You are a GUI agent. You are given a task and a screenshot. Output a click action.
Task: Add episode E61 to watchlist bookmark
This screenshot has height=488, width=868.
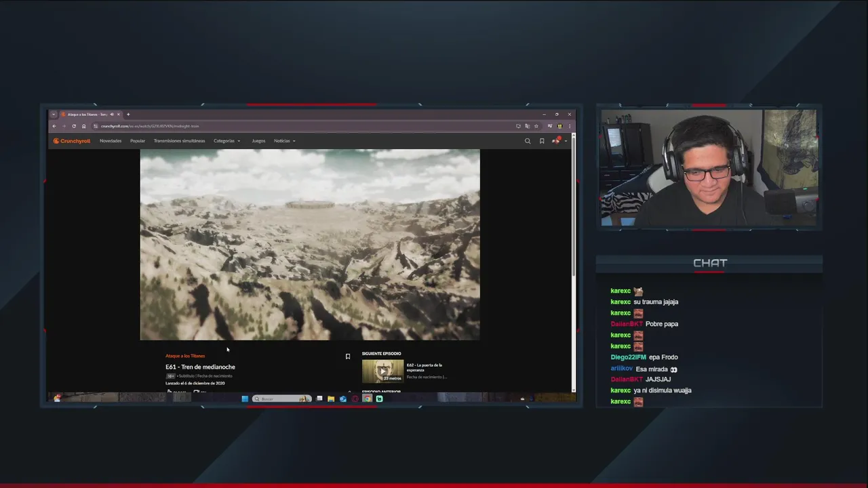348,357
